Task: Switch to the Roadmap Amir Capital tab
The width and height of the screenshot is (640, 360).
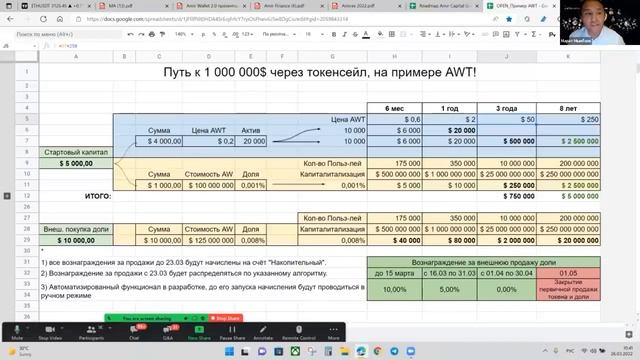Action: point(443,6)
